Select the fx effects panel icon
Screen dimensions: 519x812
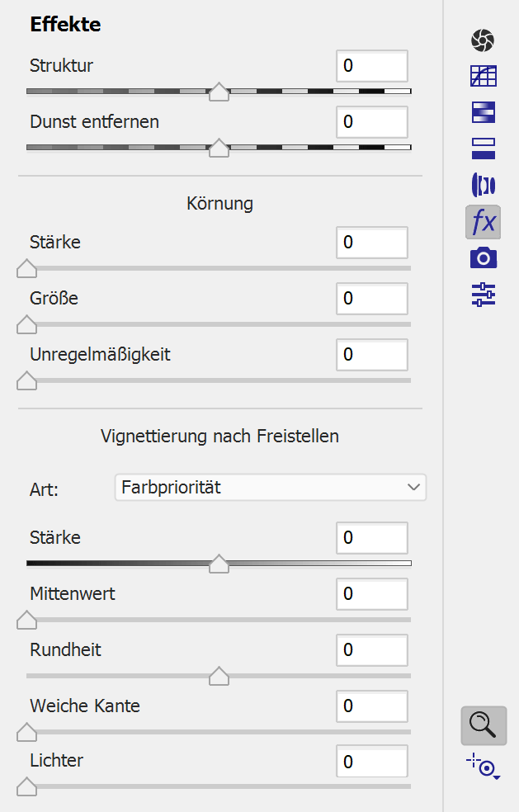pos(483,222)
